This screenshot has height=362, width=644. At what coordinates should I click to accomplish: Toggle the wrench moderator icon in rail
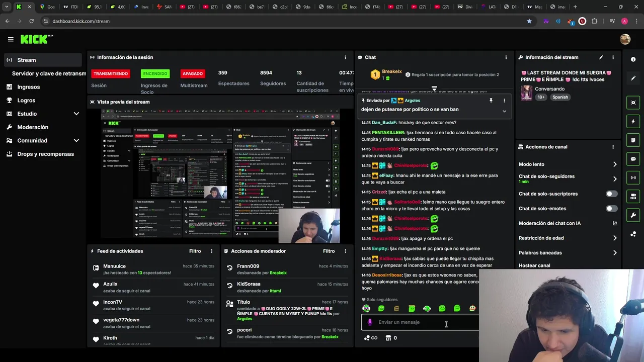(633, 215)
